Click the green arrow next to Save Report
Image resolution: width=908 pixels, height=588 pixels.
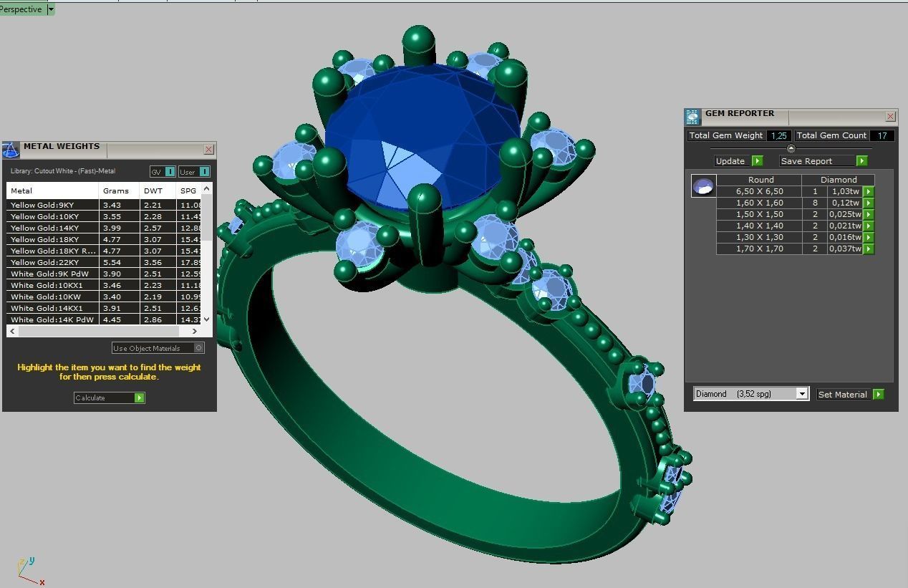(861, 161)
